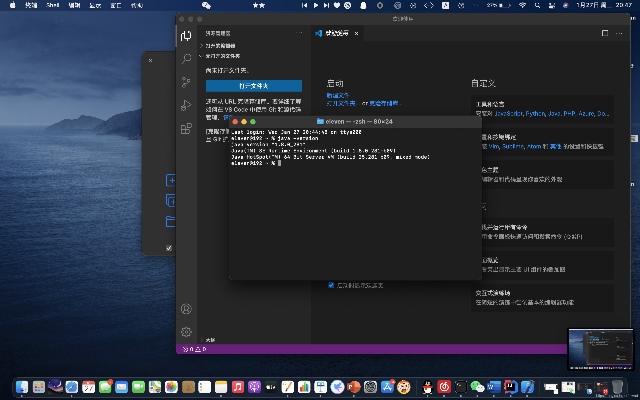Toggle the show welcome page on startup checkbox

pos(332,285)
